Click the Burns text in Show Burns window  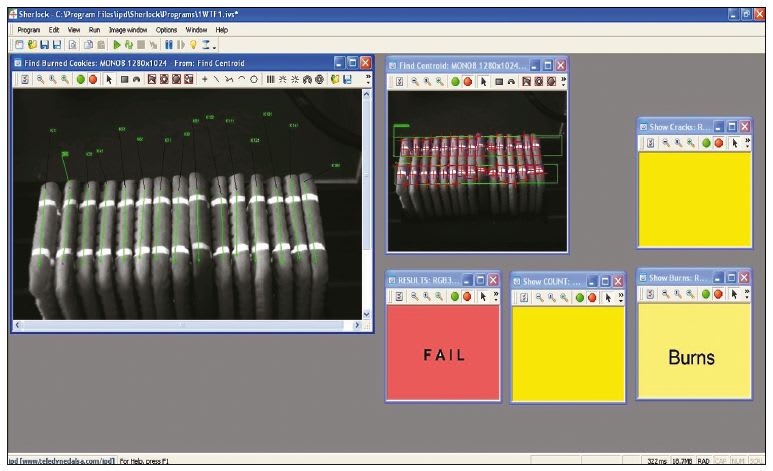point(691,357)
